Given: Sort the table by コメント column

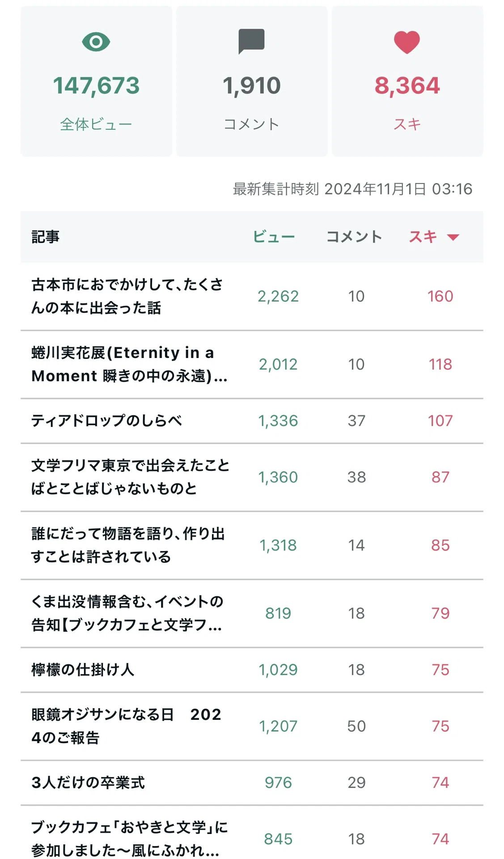Looking at the screenshot, I should coord(354,237).
